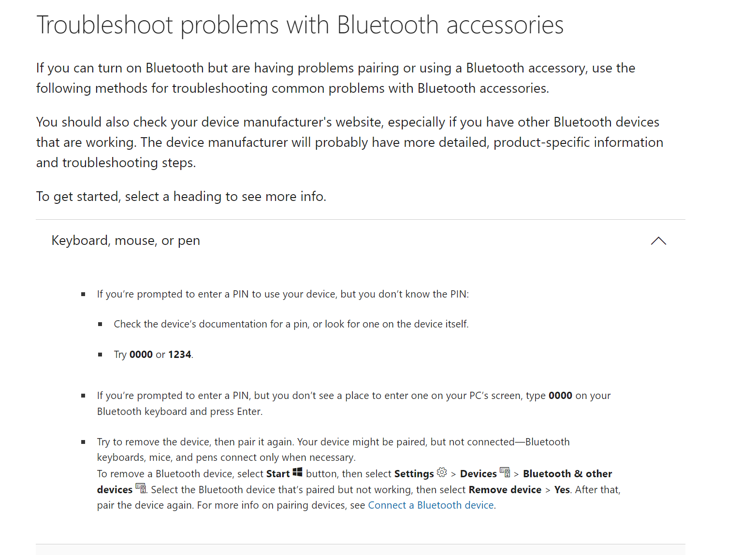Screen dimensions: 756x555
Task: Click the collapsed gray section bar at bottom
Action: click(360, 549)
